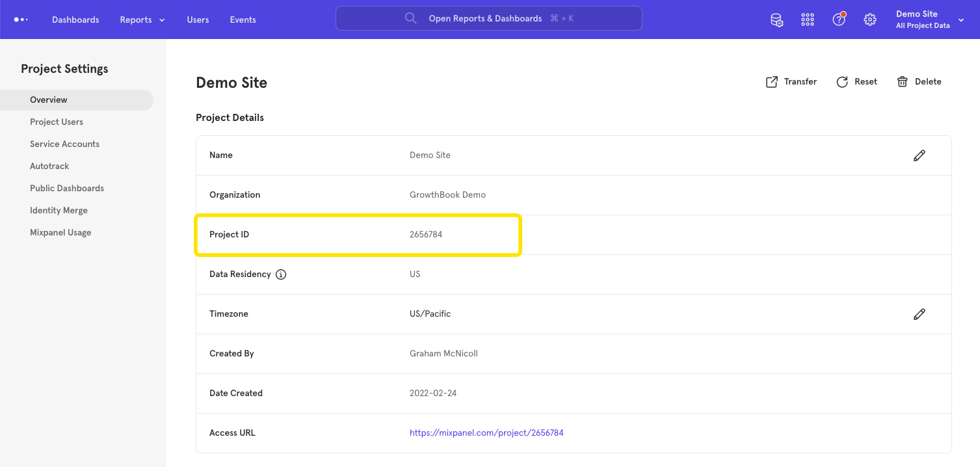Screen dimensions: 980x467
Task: Go to Users in top navigation
Action: (198, 20)
